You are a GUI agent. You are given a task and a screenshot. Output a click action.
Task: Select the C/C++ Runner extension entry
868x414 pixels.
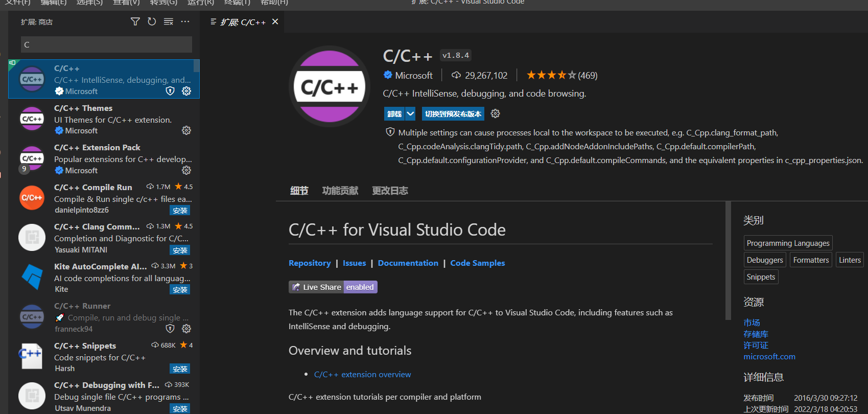pos(104,317)
